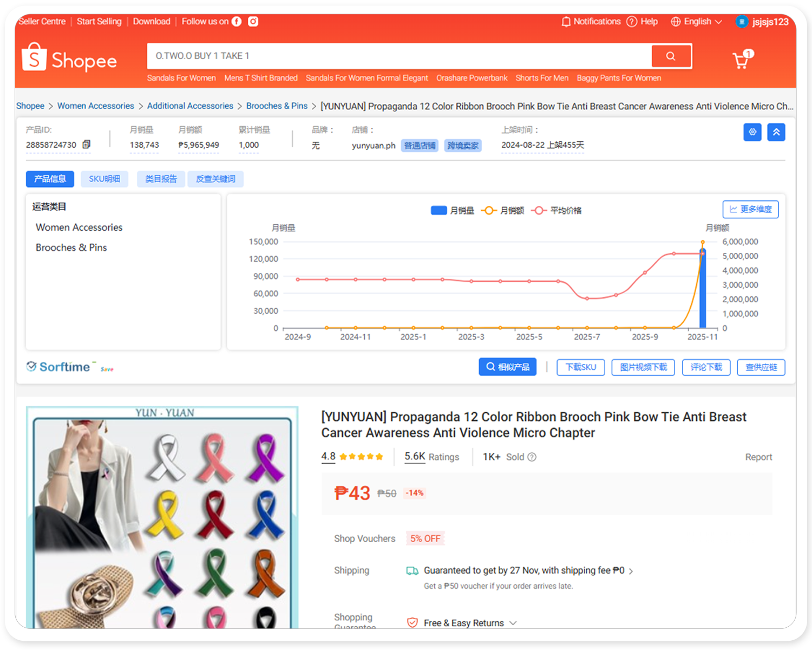Click the Help question mark icon

632,21
